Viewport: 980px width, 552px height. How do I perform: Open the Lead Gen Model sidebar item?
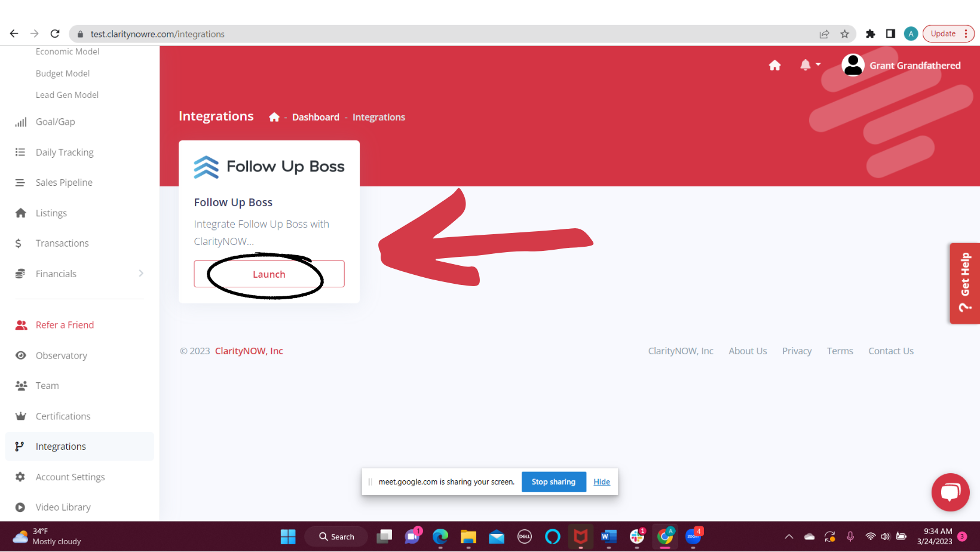pyautogui.click(x=67, y=95)
